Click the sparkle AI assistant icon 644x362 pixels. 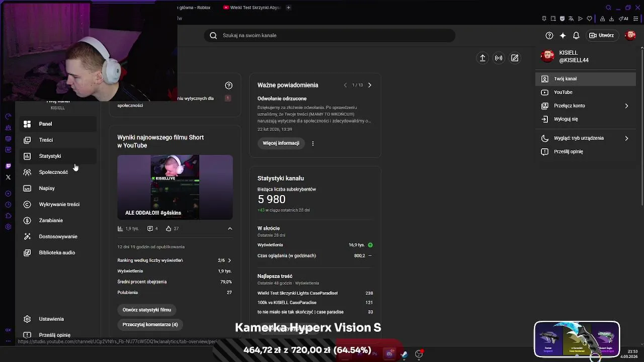coord(563,35)
